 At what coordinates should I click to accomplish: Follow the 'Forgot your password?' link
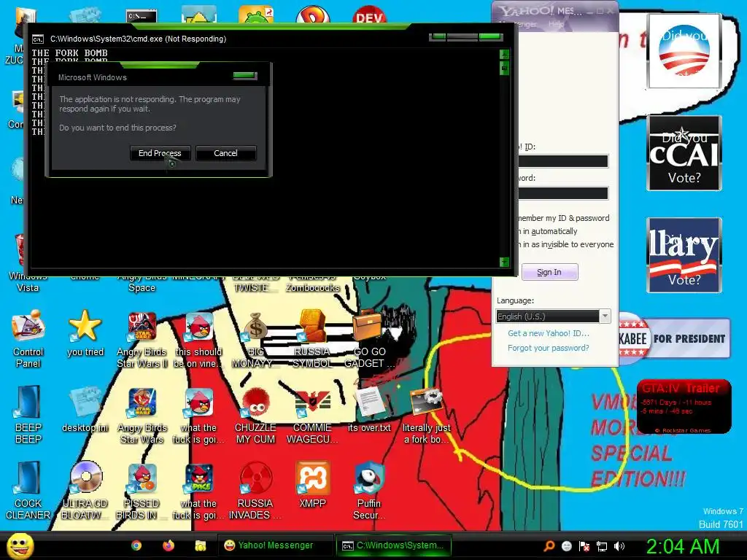pos(549,348)
